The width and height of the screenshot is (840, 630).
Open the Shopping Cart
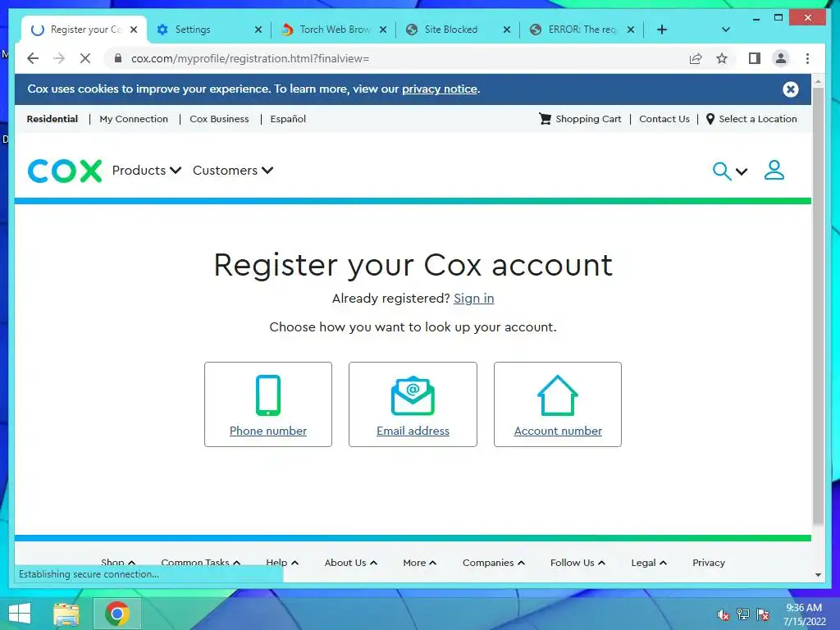coord(580,119)
